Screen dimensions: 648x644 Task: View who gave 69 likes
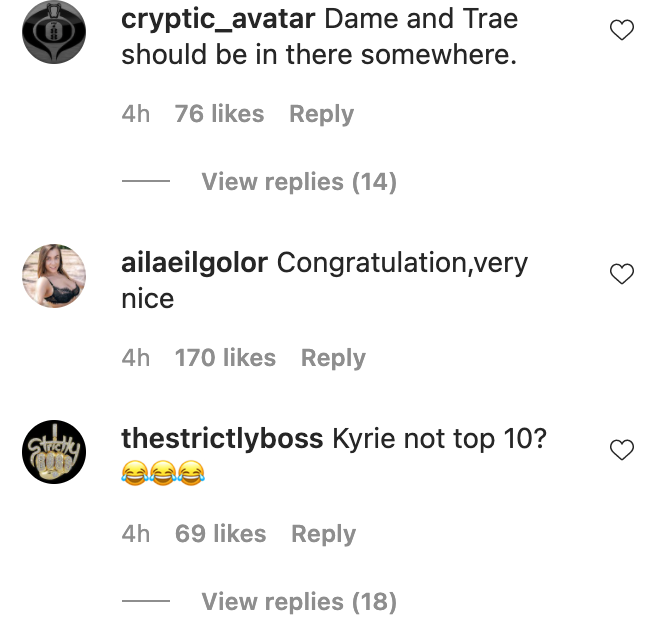220,534
